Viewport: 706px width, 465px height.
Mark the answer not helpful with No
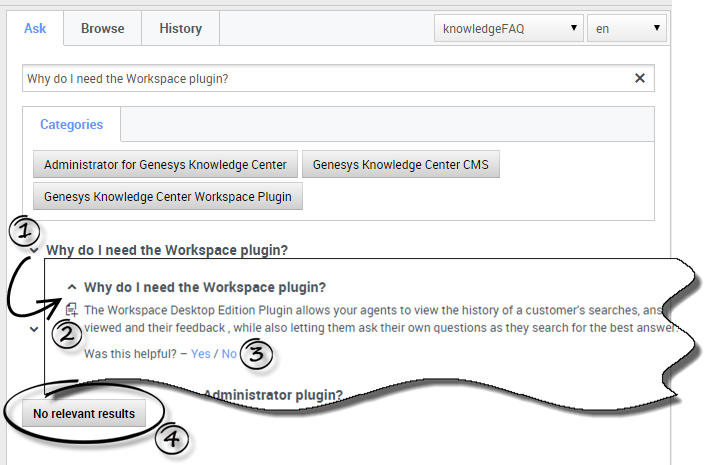pyautogui.click(x=229, y=354)
